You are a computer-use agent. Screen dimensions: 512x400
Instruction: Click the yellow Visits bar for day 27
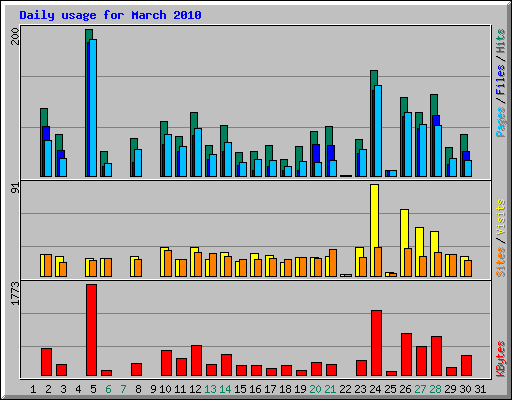[419, 252]
